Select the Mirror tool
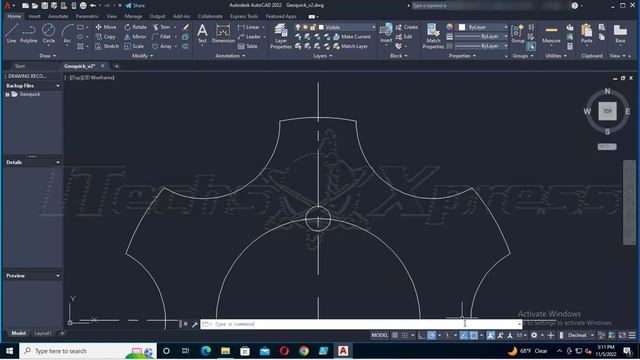Image resolution: width=640 pixels, height=360 pixels. [135, 37]
